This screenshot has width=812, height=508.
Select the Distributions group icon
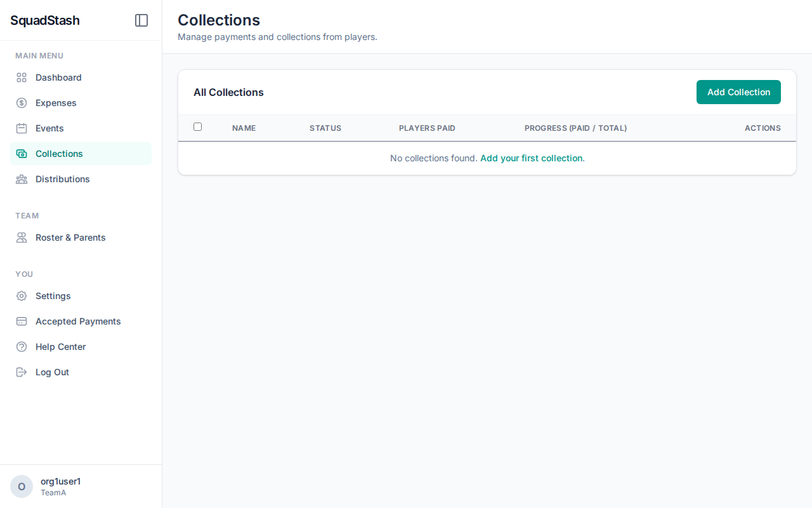tap(21, 179)
